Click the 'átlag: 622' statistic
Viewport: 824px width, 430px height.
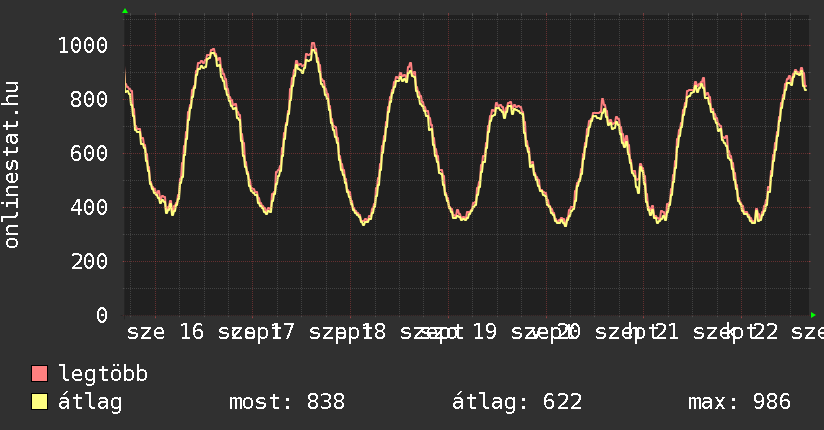(517, 402)
